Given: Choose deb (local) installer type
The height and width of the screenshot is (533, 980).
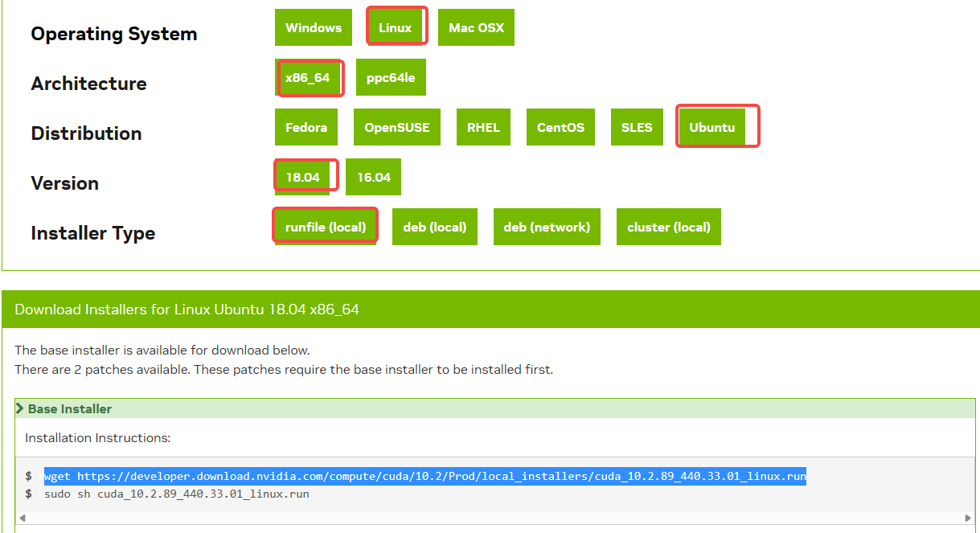Looking at the screenshot, I should point(435,227).
